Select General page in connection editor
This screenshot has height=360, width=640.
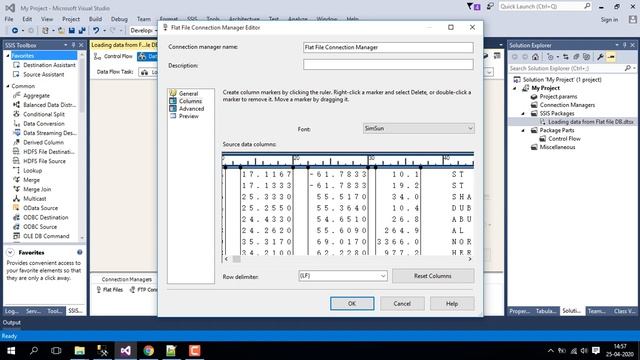pyautogui.click(x=188, y=93)
